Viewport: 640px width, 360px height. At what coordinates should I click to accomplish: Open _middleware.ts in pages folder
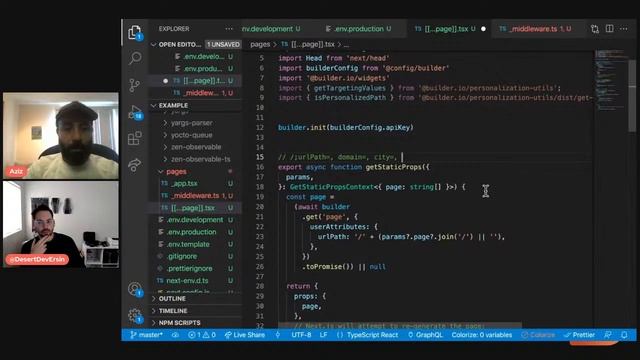click(195, 196)
